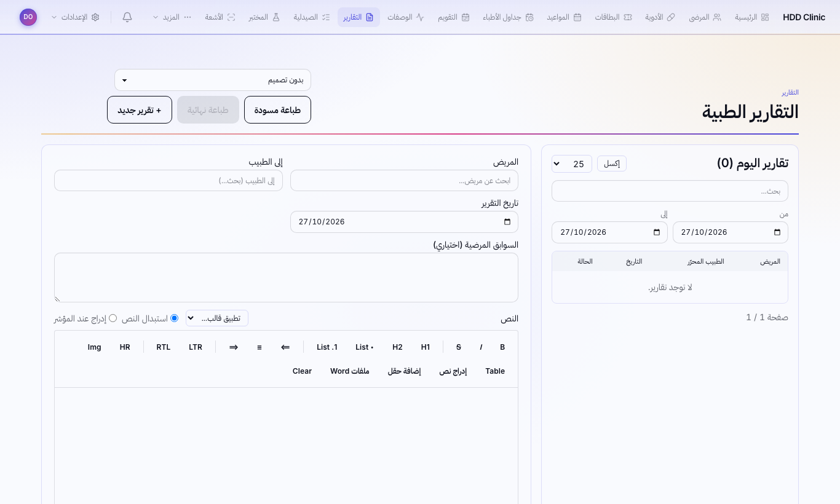The width and height of the screenshot is (840, 504).
Task: Click the + تقرير جديد button
Action: [140, 110]
